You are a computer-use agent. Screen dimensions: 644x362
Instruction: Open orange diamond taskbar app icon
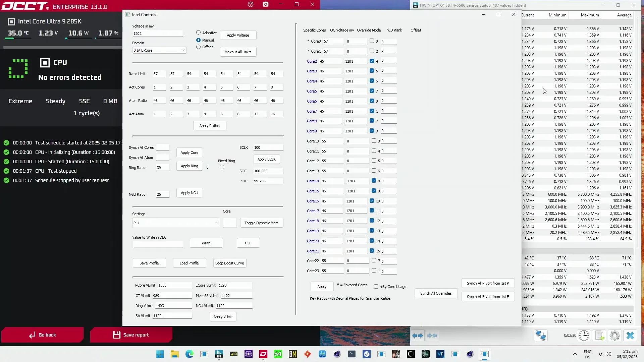point(308,354)
